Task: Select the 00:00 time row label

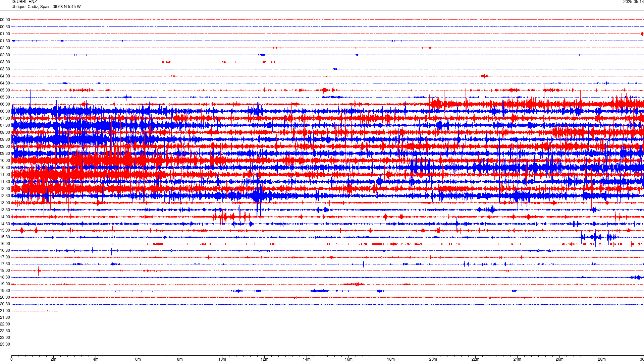Action: point(5,20)
